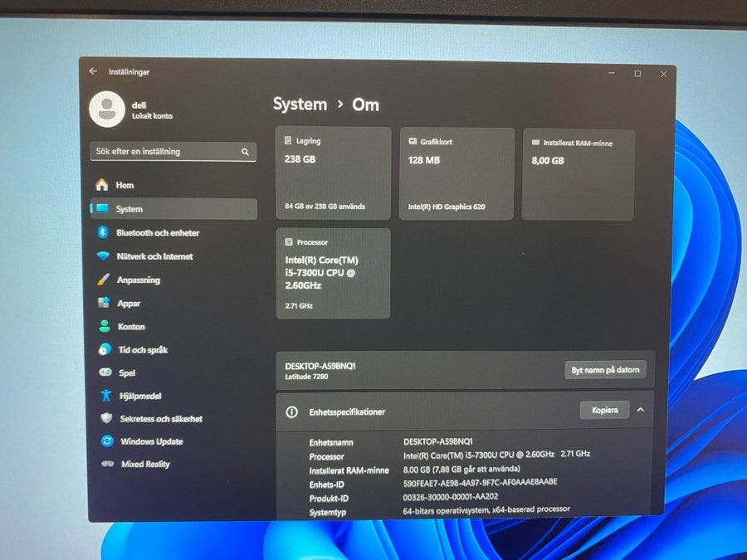Click the Latitude 7280 model text
This screenshot has height=560, width=747.
[306, 376]
